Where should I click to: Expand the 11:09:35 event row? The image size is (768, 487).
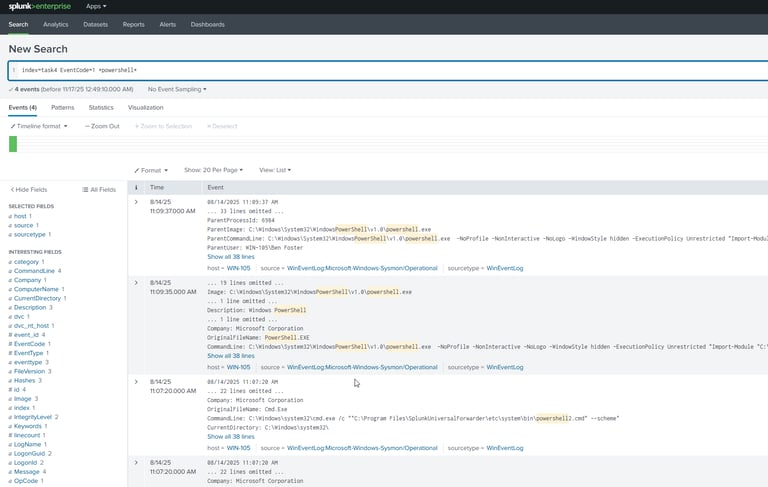[x=136, y=283]
